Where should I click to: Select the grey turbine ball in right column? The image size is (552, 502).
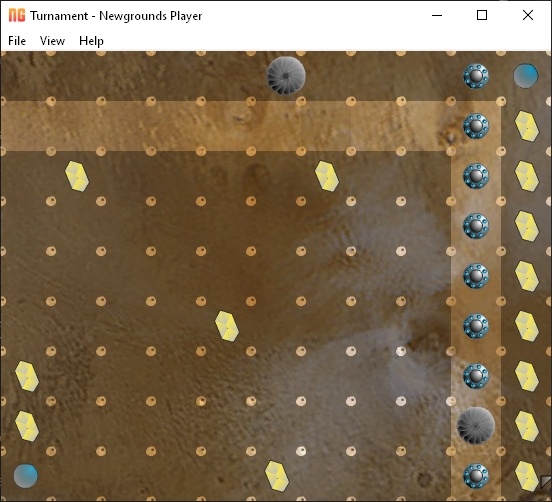point(476,426)
